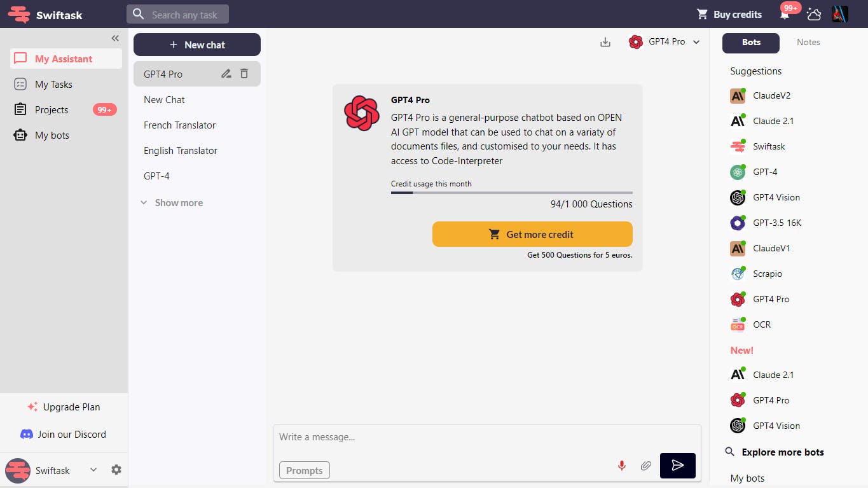Select the Scrapio bot from suggestions
868x488 pixels.
tap(767, 274)
